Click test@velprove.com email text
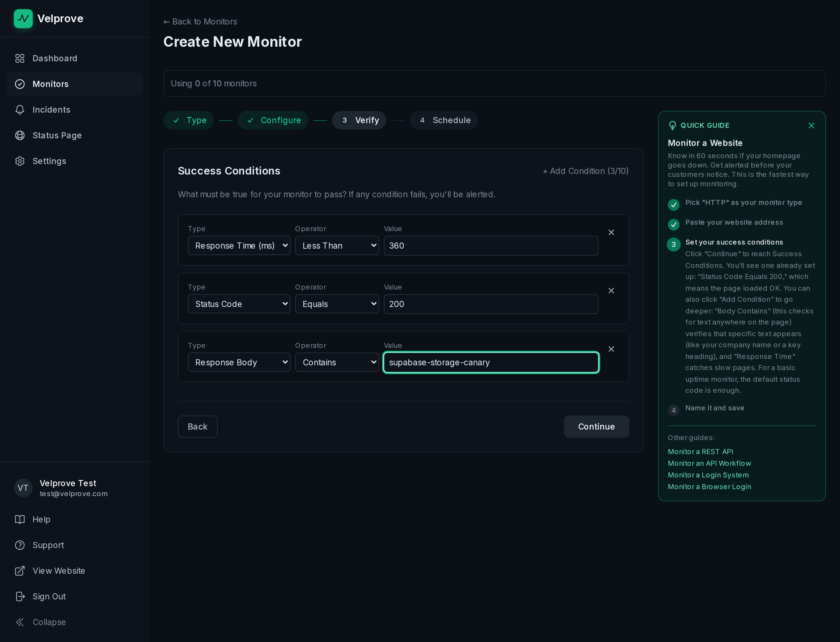 click(74, 494)
